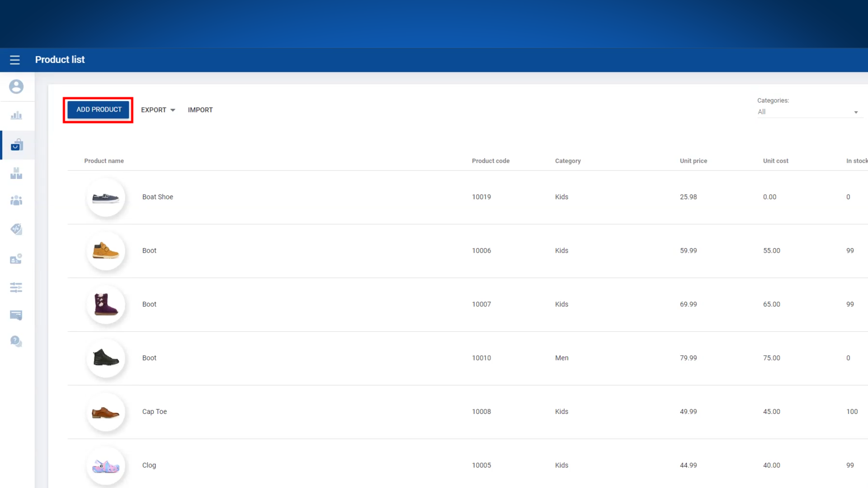Click the Import button

pyautogui.click(x=200, y=110)
